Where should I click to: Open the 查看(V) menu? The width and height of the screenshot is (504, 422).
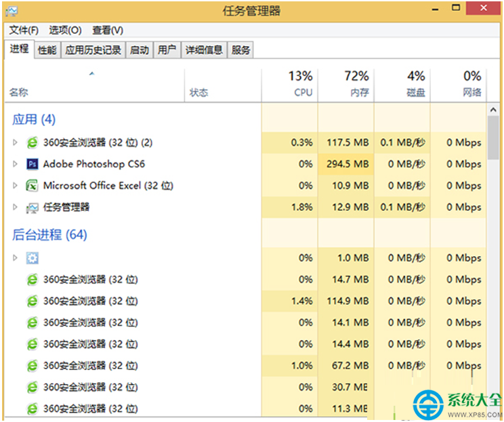tap(108, 30)
